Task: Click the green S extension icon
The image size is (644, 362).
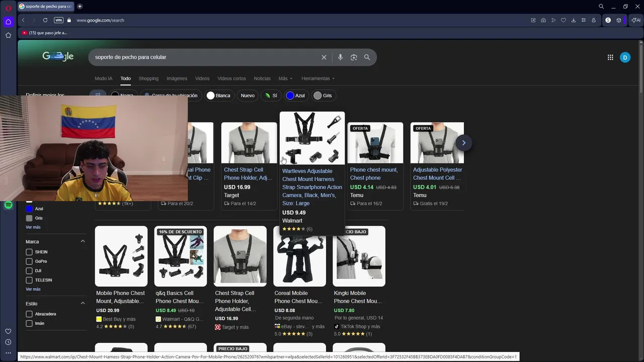Action: point(608,20)
